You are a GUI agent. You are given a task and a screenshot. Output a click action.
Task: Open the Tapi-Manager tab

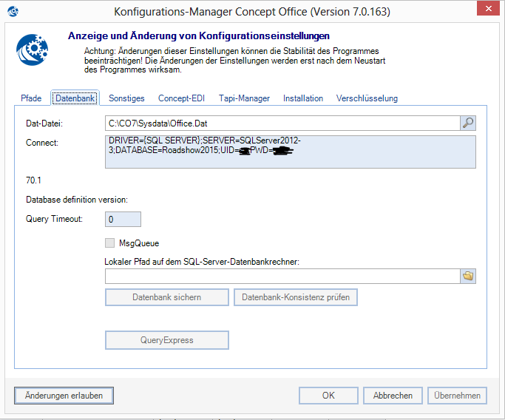[244, 98]
